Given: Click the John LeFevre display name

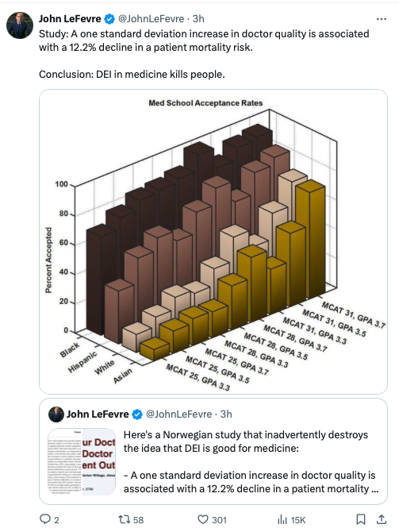Looking at the screenshot, I should 70,19.
